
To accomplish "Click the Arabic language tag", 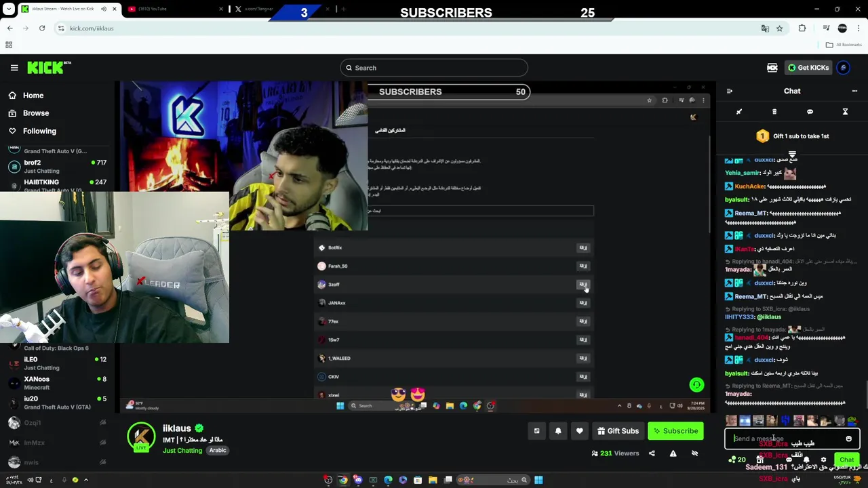I will pyautogui.click(x=218, y=451).
